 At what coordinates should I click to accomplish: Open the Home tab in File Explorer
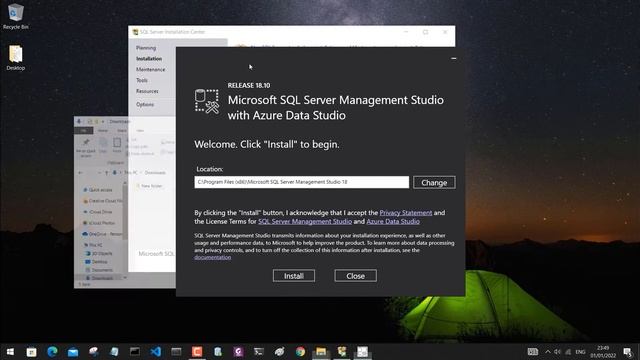click(x=102, y=131)
